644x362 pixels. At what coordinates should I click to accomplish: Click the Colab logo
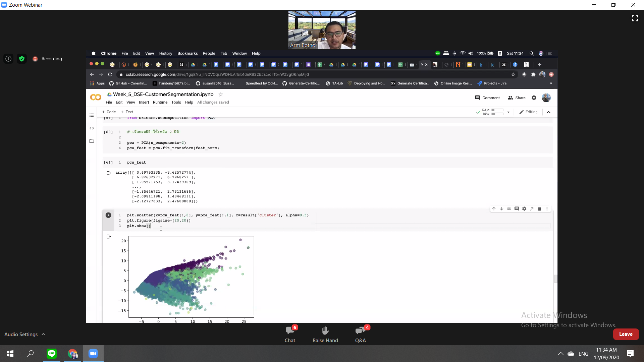pos(96,97)
